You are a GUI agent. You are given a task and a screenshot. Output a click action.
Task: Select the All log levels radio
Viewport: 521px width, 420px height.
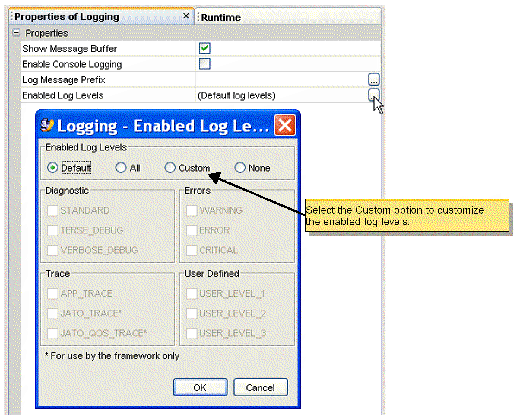click(121, 168)
